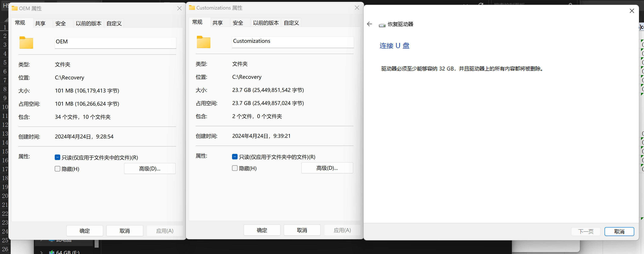Image resolution: width=644 pixels, height=254 pixels.
Task: Toggle Customizations read-only (只读) checkbox
Action: [x=235, y=156]
